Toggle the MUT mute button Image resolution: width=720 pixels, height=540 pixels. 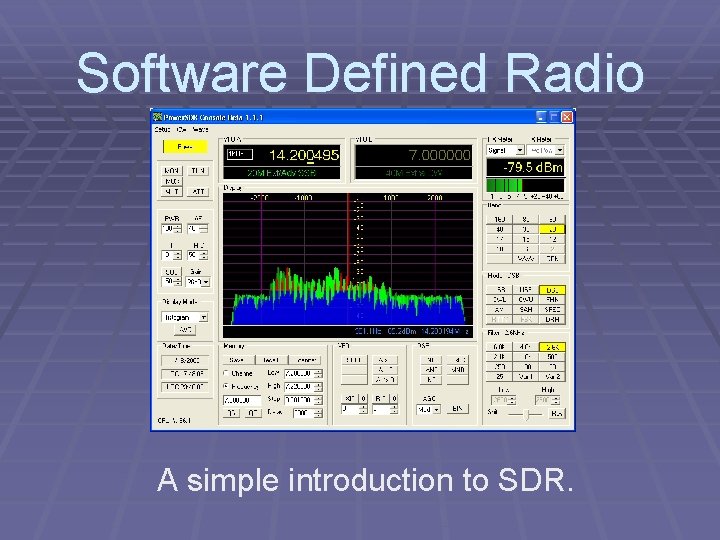(171, 191)
